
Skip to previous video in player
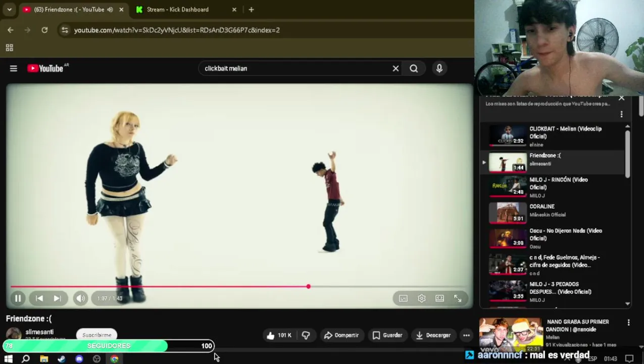pos(39,298)
